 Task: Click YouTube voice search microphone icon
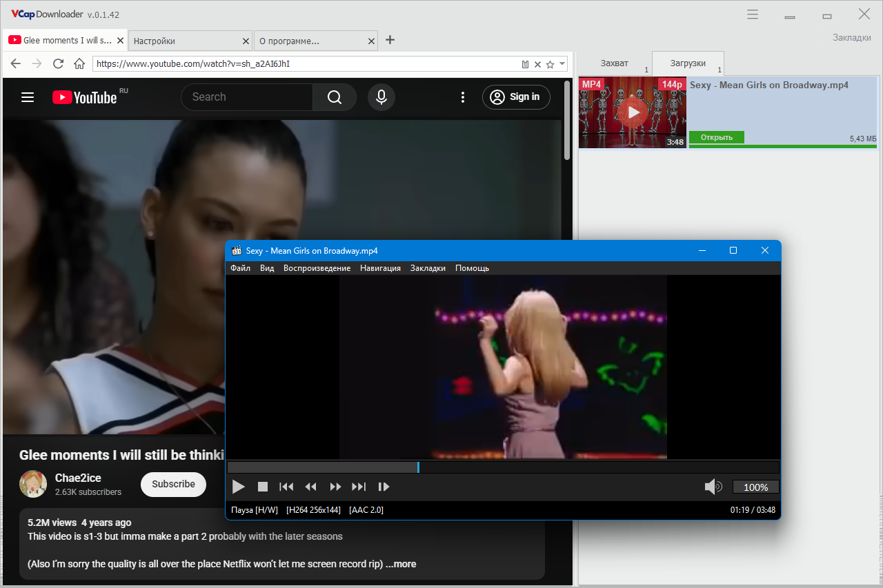tap(381, 97)
